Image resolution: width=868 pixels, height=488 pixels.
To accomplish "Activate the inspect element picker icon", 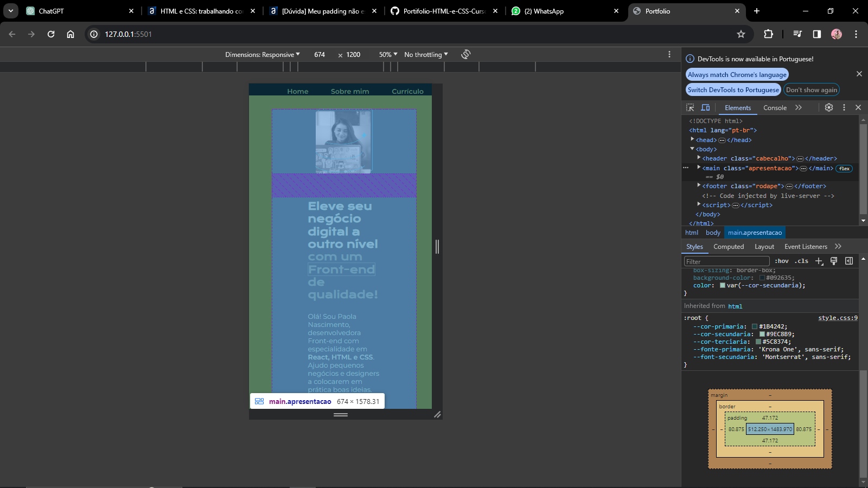I will [690, 107].
